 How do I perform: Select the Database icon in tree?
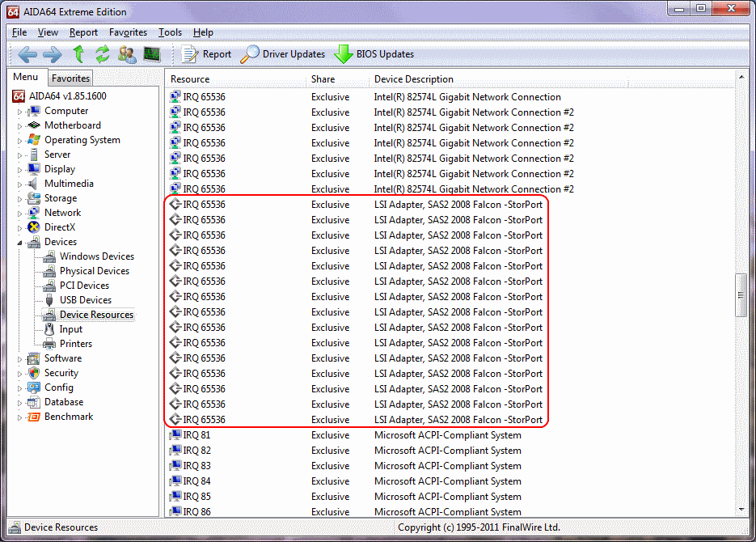coord(34,402)
